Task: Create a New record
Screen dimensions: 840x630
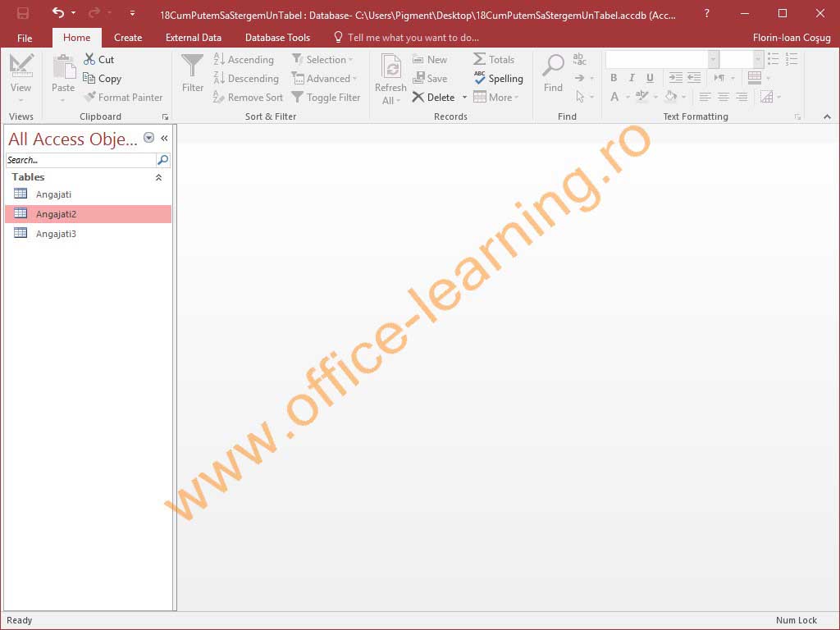Action: click(430, 59)
